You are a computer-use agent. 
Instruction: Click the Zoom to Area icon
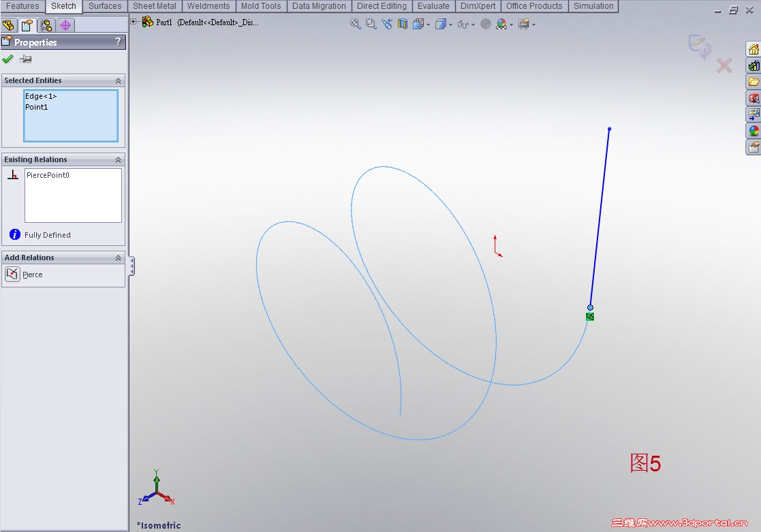click(371, 24)
